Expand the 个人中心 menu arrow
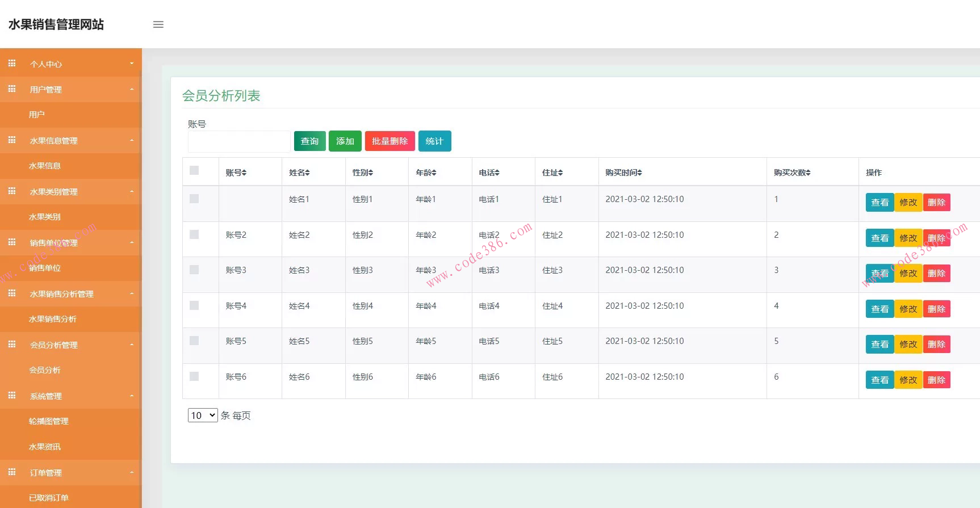This screenshot has height=508, width=980. 132,64
